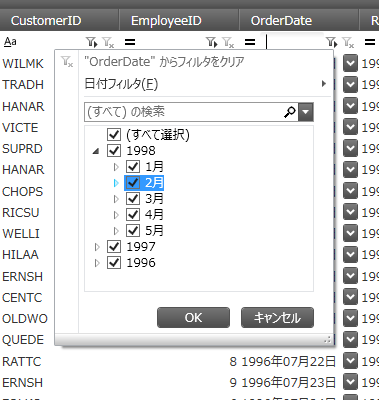Image resolution: width=379 pixels, height=400 pixels.
Task: Clear the CustomerID column filter icon
Action: (x=108, y=42)
